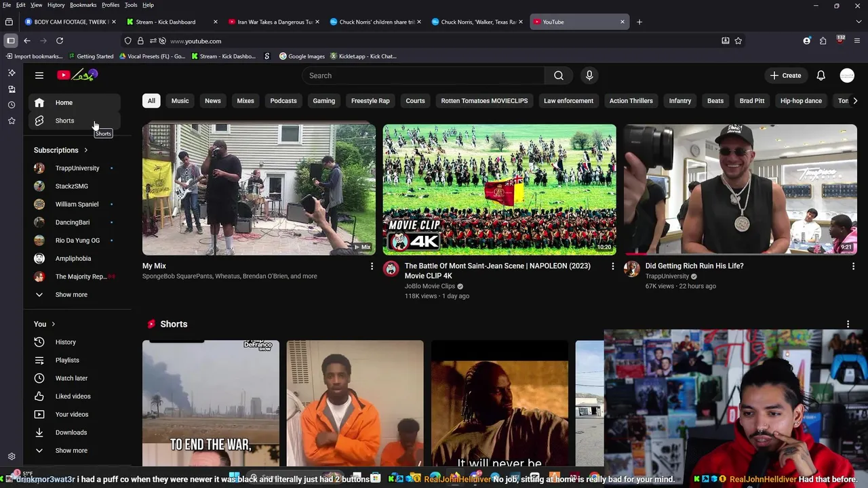Open DancingBari subscription channel
This screenshot has height=488, width=868.
pyautogui.click(x=75, y=222)
